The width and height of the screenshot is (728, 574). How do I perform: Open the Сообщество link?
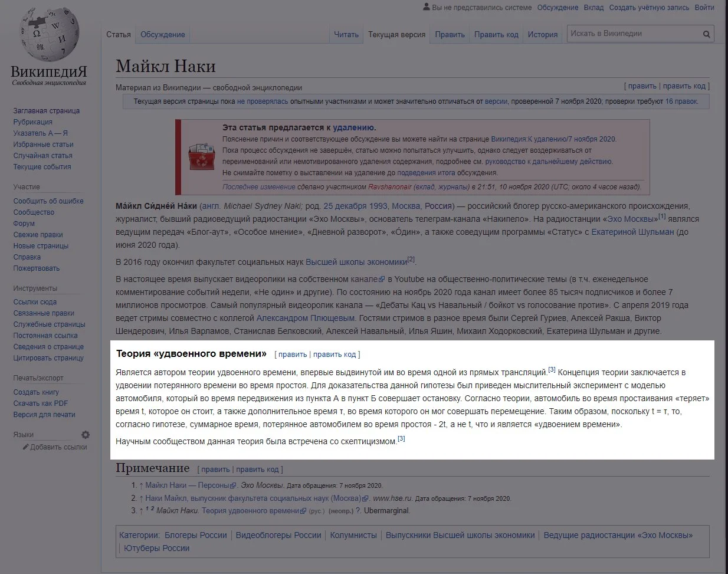pyautogui.click(x=34, y=212)
